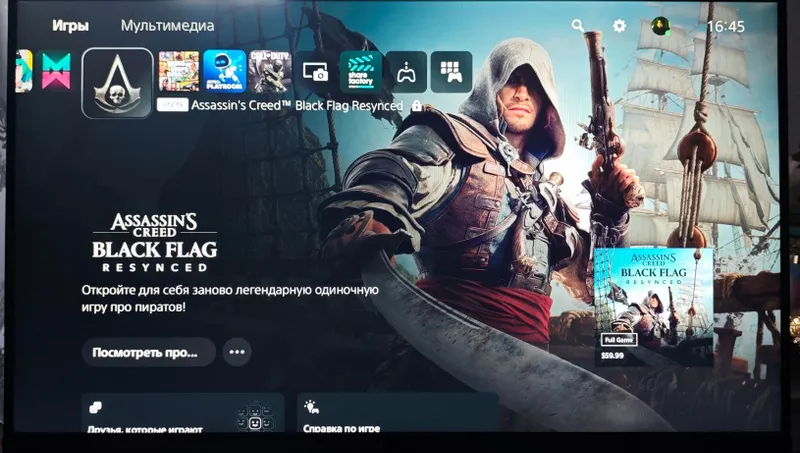The image size is (800, 453).
Task: Open the Media Gallery capture icon
Action: [315, 71]
